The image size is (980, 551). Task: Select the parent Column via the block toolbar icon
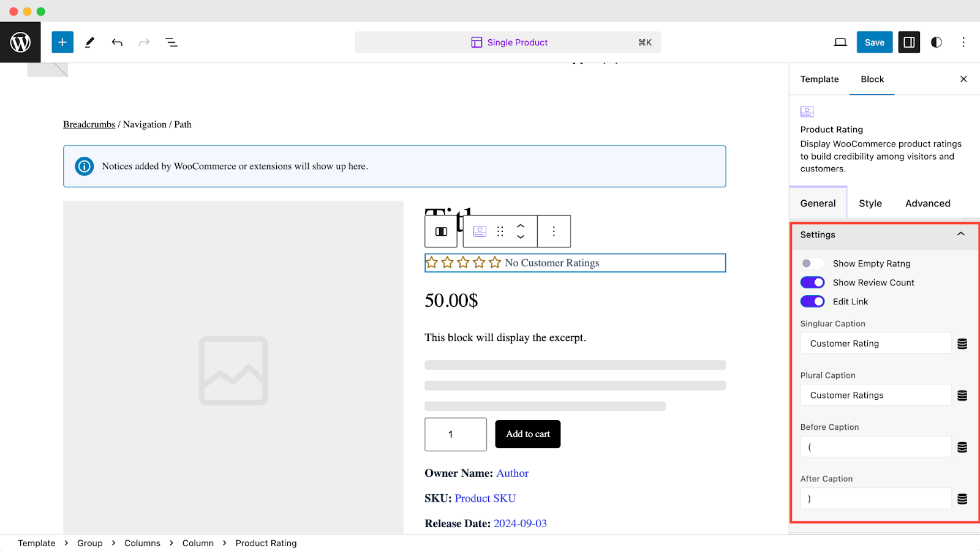point(440,231)
